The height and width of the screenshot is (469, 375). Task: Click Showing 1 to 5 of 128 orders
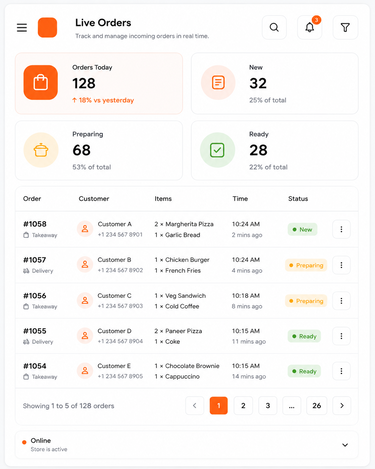click(68, 406)
